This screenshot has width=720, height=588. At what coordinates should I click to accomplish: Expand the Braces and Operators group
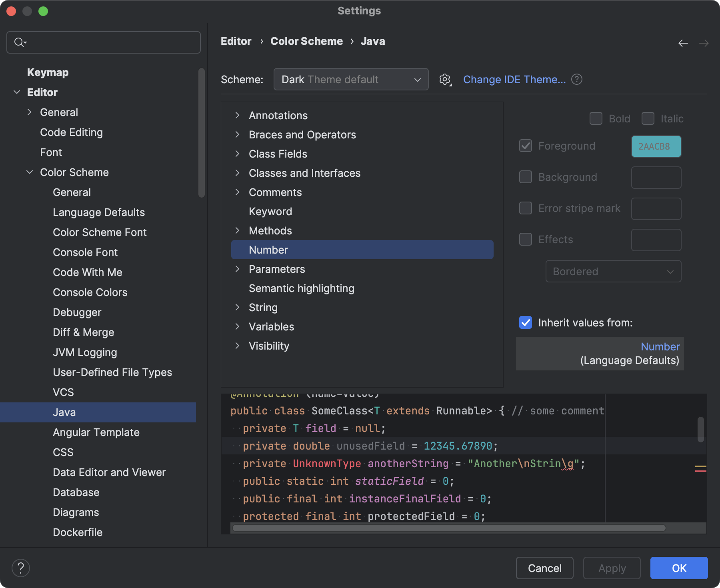coord(238,135)
